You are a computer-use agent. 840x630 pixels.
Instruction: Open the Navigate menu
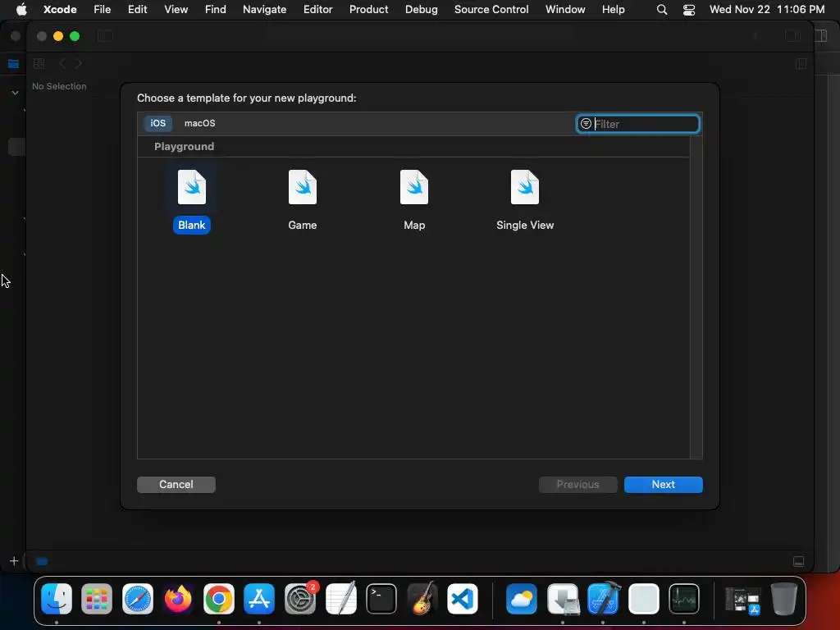(x=265, y=9)
